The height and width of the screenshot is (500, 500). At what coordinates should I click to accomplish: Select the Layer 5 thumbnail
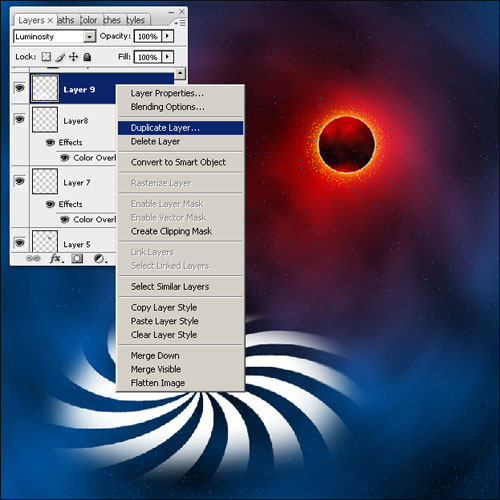[45, 241]
